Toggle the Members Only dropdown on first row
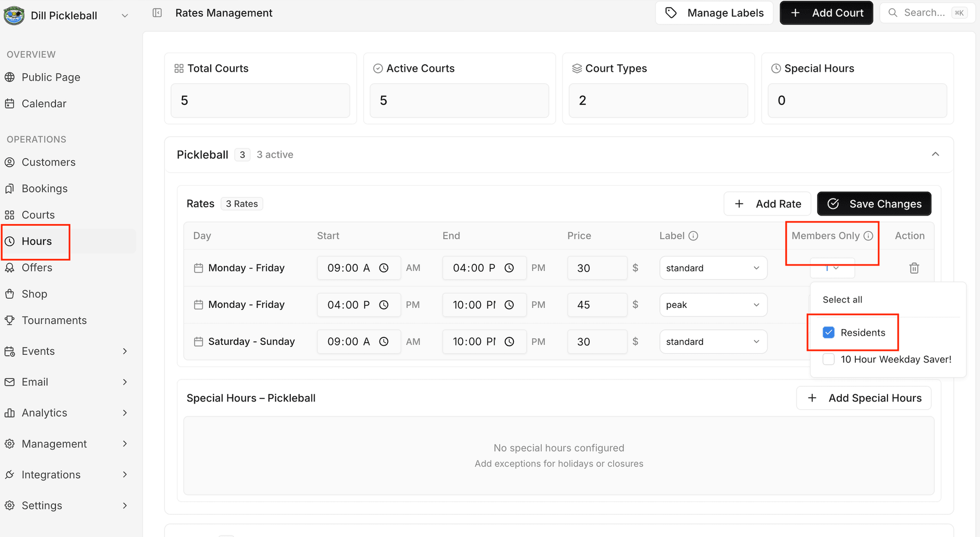980x537 pixels. [832, 268]
